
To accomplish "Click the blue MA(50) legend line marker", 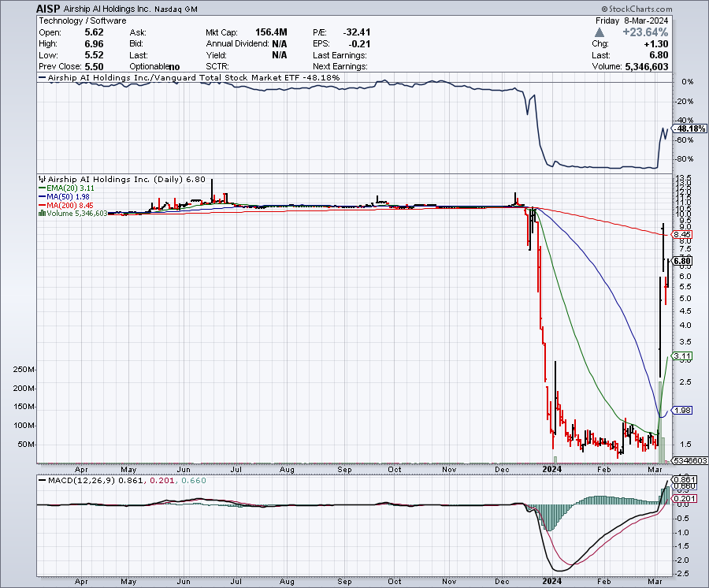I will click(42, 197).
